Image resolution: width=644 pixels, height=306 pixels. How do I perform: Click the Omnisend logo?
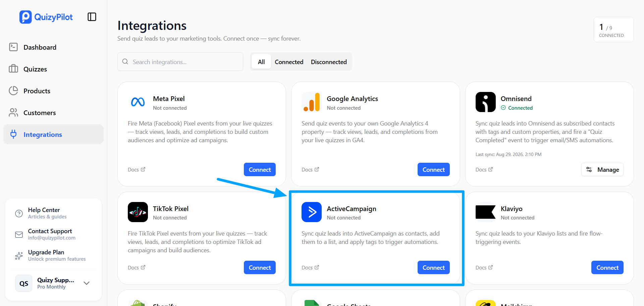click(x=486, y=102)
